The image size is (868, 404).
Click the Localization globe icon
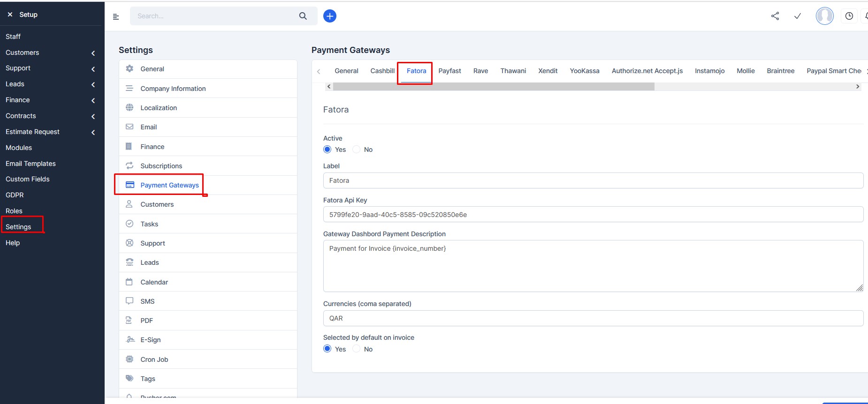(x=129, y=107)
